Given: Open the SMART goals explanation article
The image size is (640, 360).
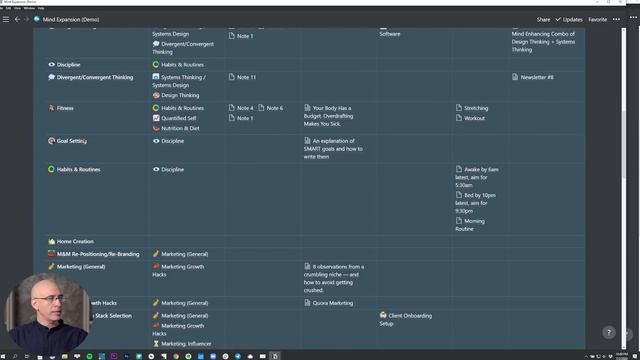Looking at the screenshot, I should click(x=333, y=149).
